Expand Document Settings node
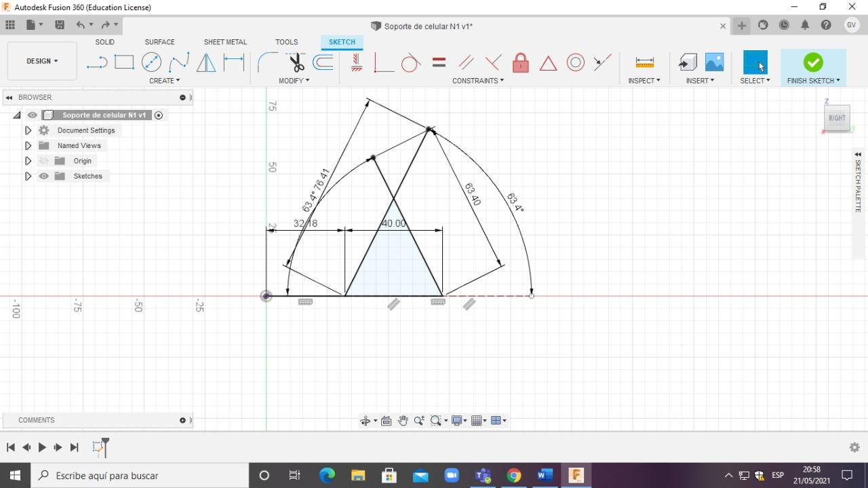 pos(28,130)
